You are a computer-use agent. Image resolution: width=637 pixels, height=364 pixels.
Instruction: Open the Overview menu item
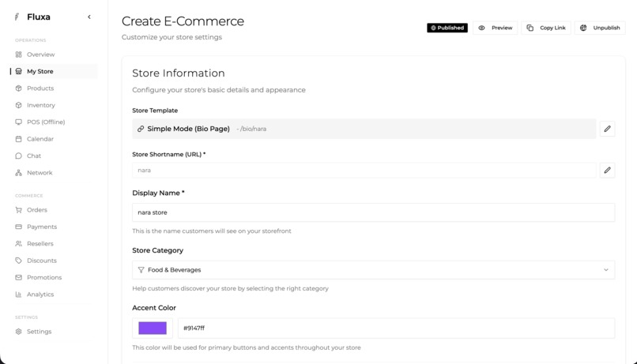(40, 54)
